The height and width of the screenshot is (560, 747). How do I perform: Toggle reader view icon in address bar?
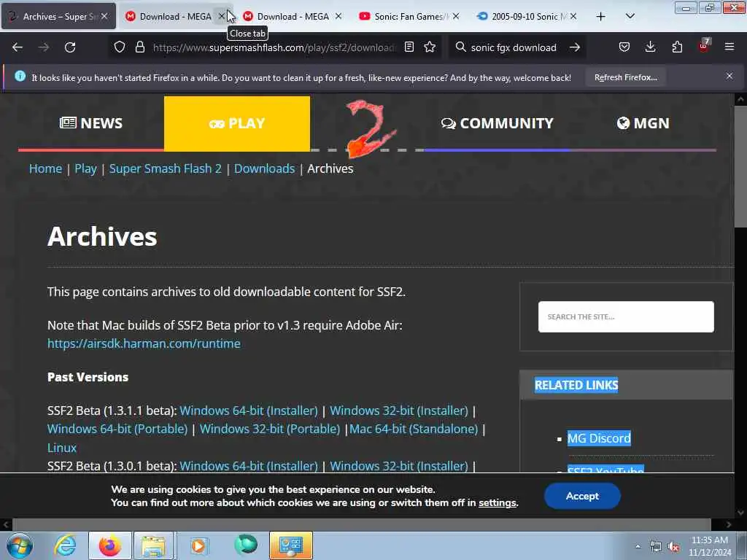(409, 47)
